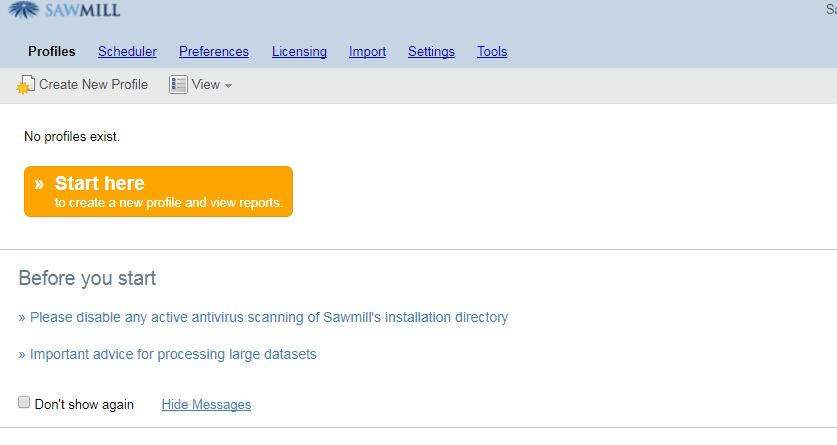The image size is (837, 445).
Task: Open the antivirus scanning advice link
Action: [x=263, y=317]
